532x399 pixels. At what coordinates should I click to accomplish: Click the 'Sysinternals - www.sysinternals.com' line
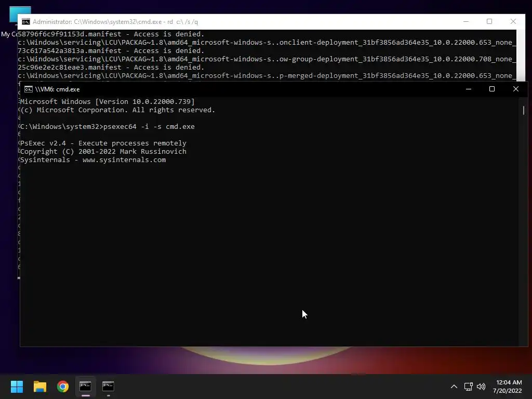click(93, 160)
